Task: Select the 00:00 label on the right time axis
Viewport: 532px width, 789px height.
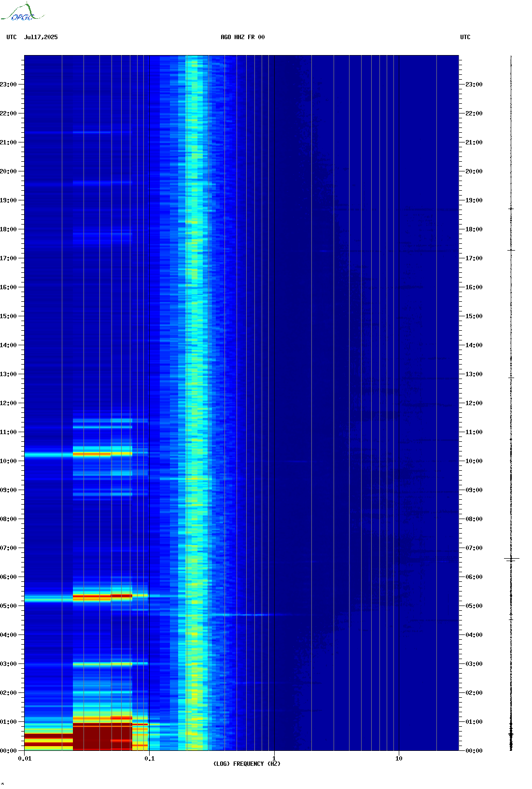Action: tap(474, 751)
